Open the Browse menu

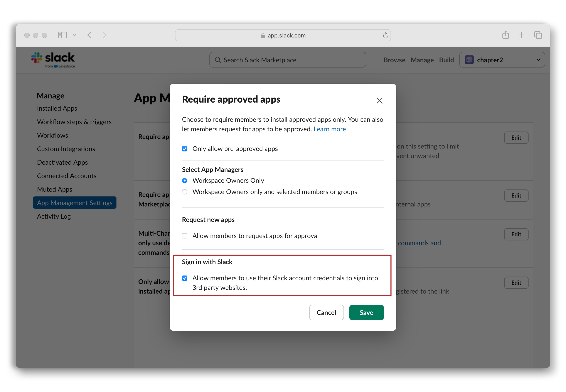tap(394, 60)
